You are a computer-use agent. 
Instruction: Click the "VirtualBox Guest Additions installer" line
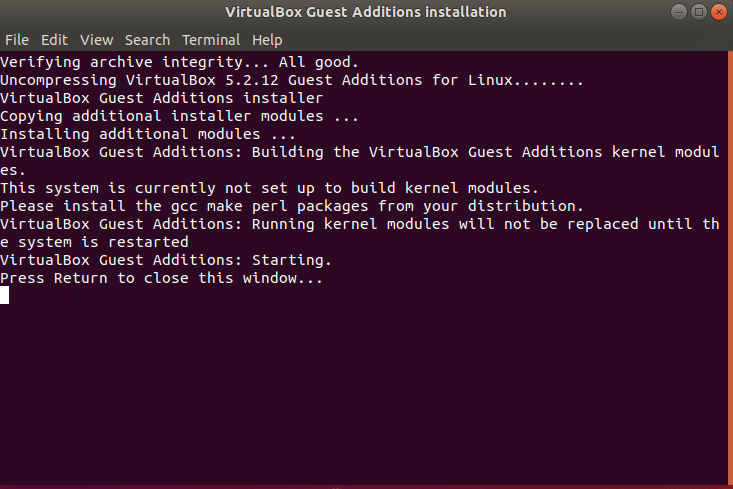click(x=162, y=98)
